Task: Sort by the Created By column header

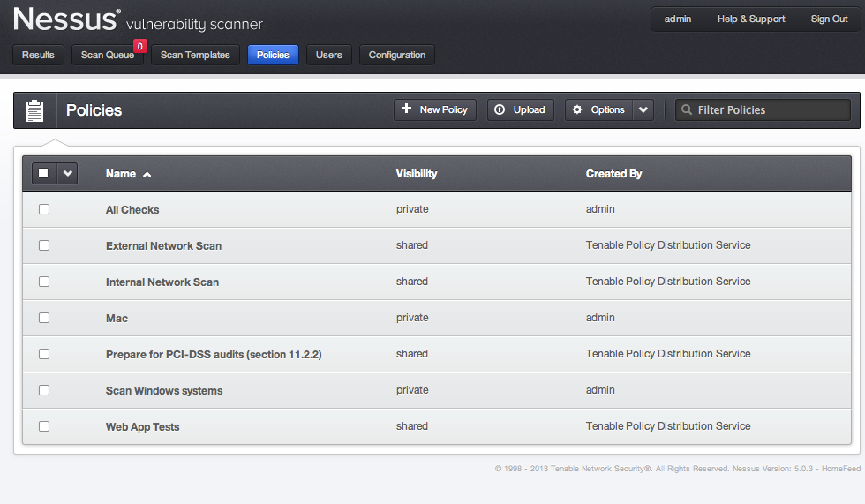Action: tap(614, 174)
